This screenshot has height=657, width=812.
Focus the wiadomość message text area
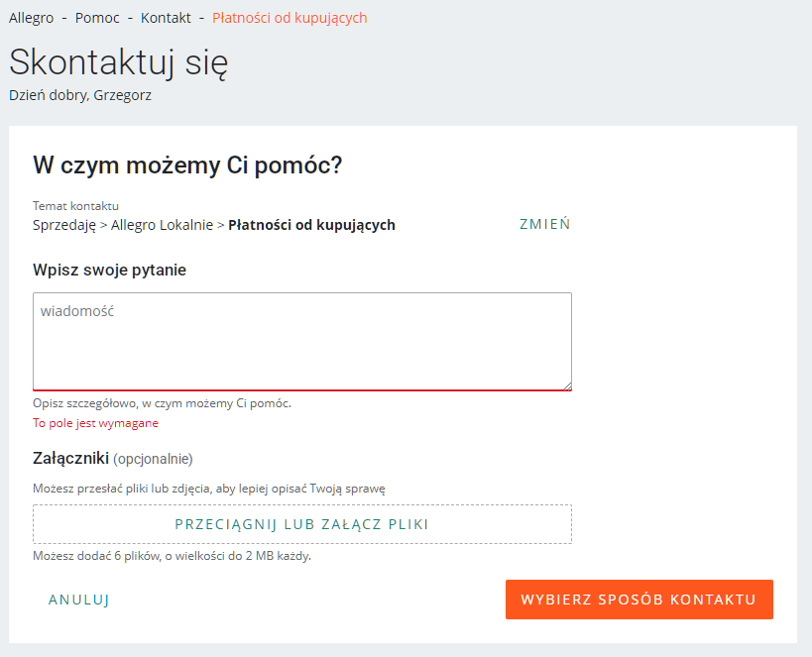click(x=302, y=341)
